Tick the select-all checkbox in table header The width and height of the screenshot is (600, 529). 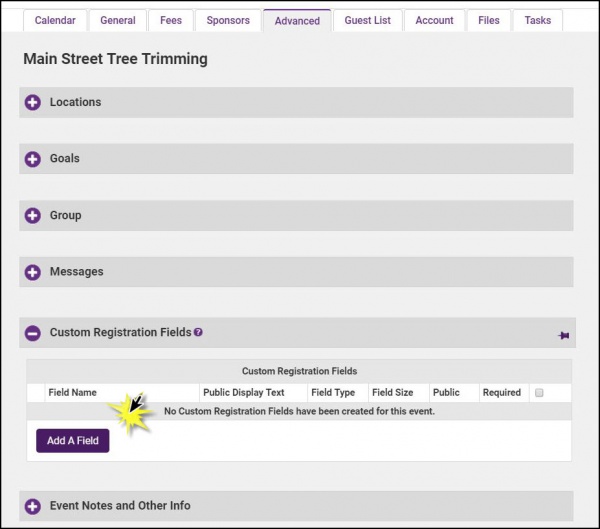point(539,393)
